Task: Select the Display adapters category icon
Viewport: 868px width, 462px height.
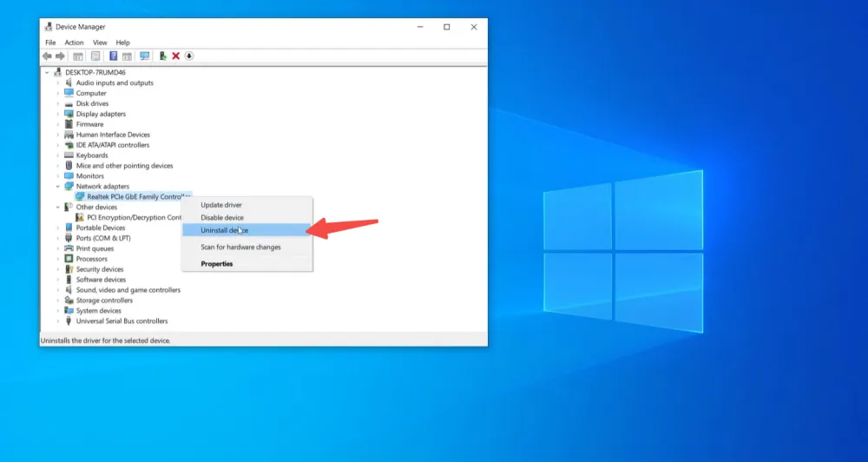Action: pos(69,114)
